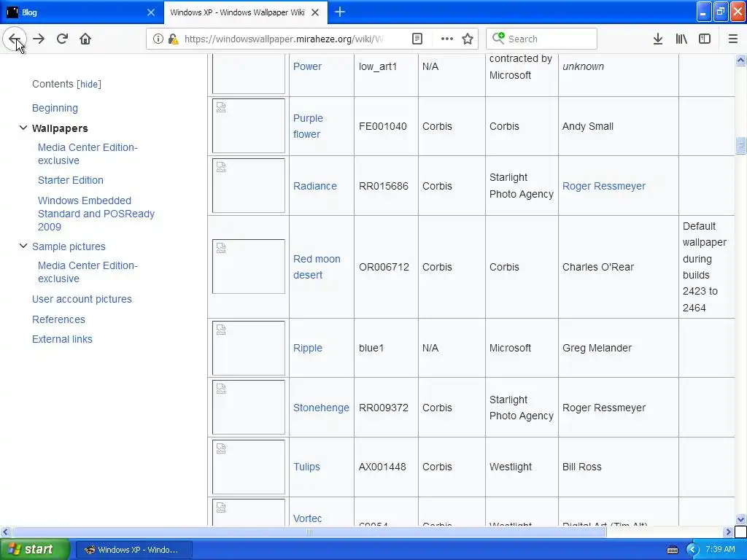
Task: Click the padlock warning connection icon
Action: 173,39
